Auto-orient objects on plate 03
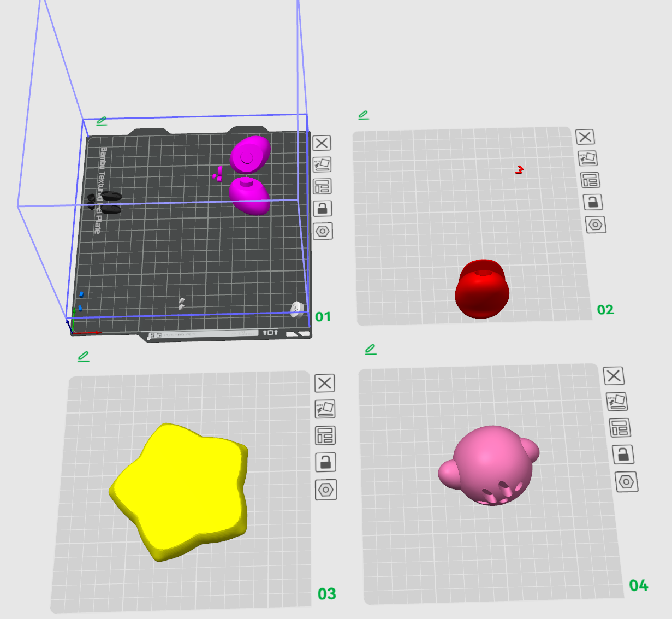The image size is (672, 619). pyautogui.click(x=325, y=409)
